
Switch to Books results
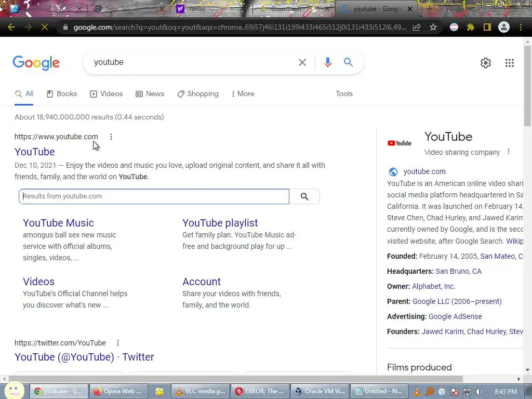[62, 94]
